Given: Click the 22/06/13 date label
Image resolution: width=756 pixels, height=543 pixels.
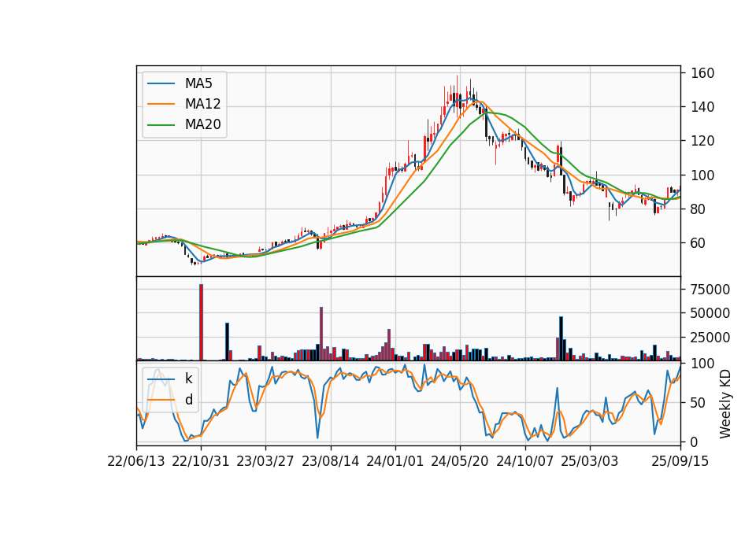Looking at the screenshot, I should coord(136,461).
